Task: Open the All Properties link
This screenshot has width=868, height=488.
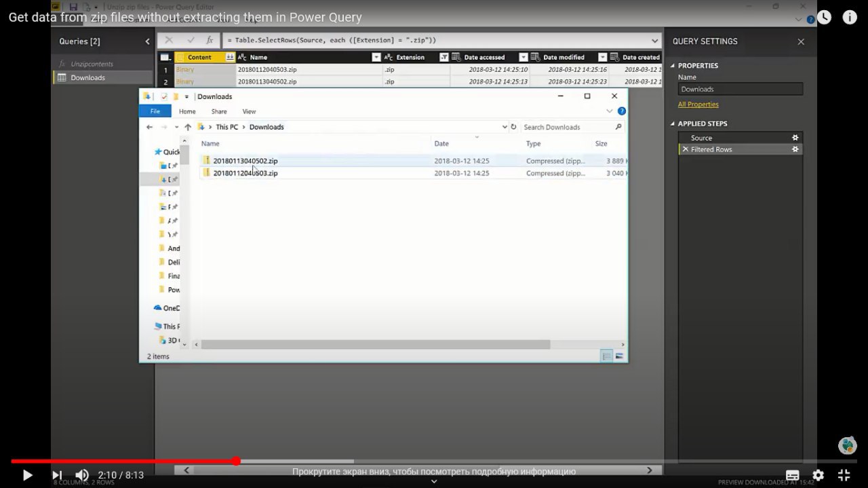Action: coord(698,105)
